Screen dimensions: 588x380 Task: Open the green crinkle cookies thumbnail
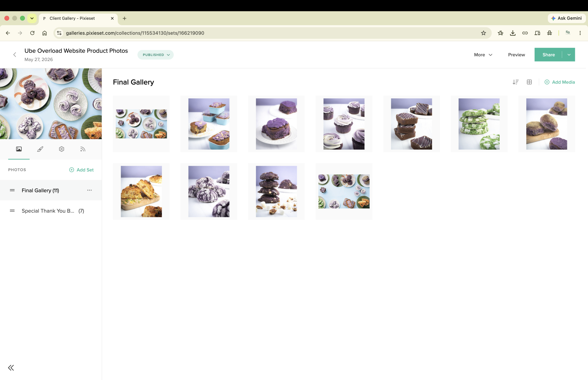click(x=479, y=124)
